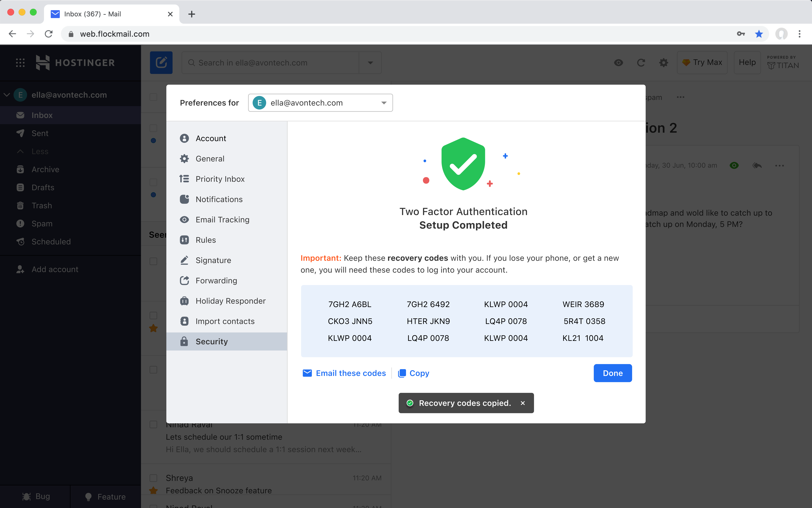The width and height of the screenshot is (812, 508).
Task: Report a Bug from the bottom bar
Action: click(x=35, y=497)
